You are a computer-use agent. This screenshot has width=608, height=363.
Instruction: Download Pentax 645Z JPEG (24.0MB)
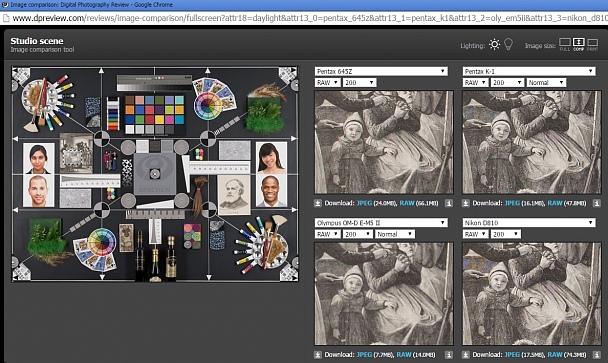364,203
